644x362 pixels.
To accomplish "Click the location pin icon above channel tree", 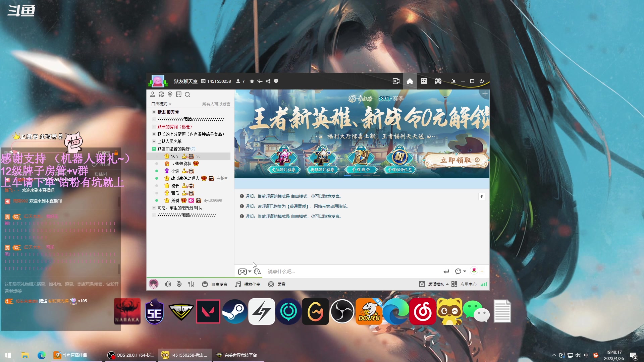I will coord(170,95).
